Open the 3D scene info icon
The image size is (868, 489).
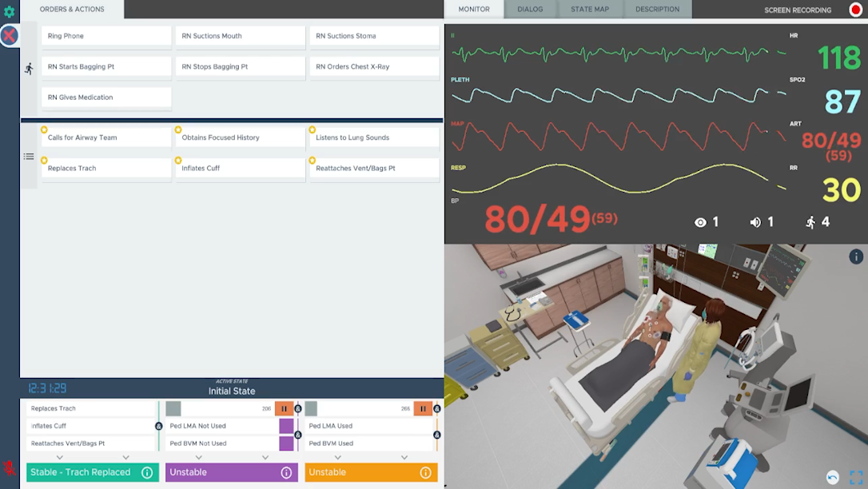855,256
